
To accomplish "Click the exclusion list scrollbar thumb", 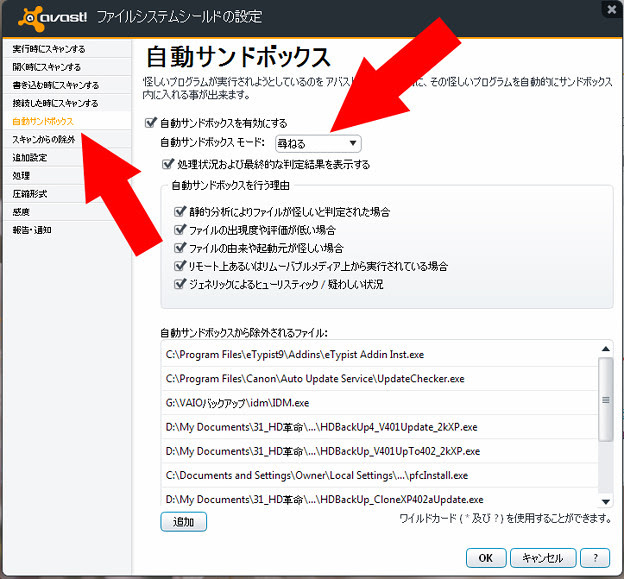I will coord(606,399).
